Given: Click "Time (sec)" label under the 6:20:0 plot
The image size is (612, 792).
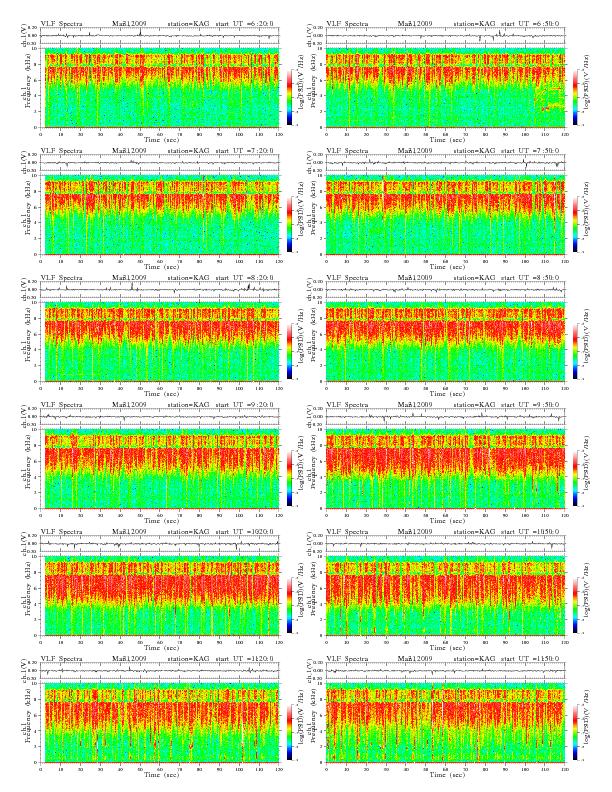Looking at the screenshot, I should pyautogui.click(x=162, y=139).
